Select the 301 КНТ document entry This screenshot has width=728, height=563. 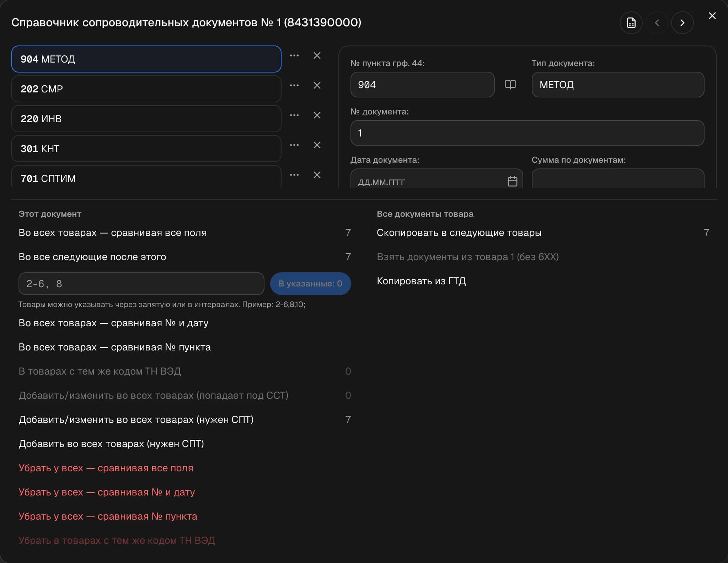click(146, 149)
